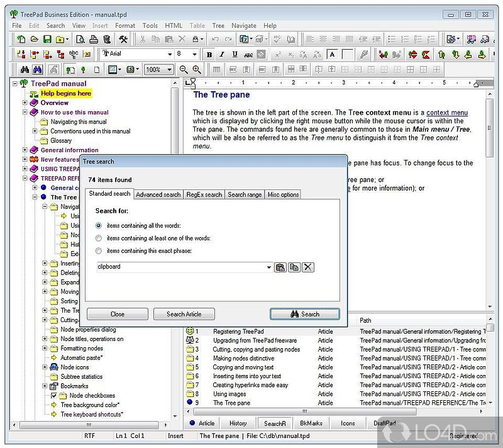The image size is (503, 448).
Task: Select 'items containing at least one of the words'
Action: tap(98, 238)
